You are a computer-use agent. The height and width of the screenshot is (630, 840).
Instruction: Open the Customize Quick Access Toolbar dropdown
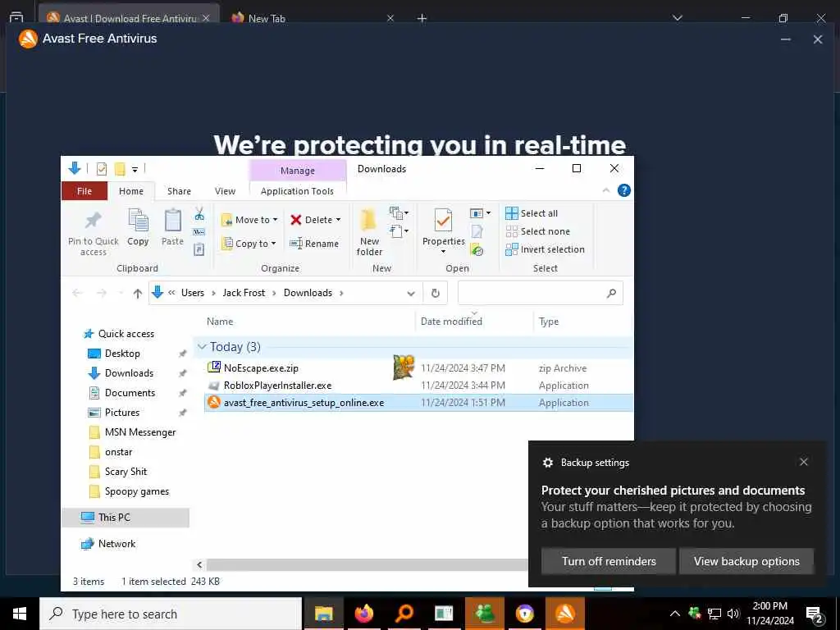pyautogui.click(x=135, y=170)
